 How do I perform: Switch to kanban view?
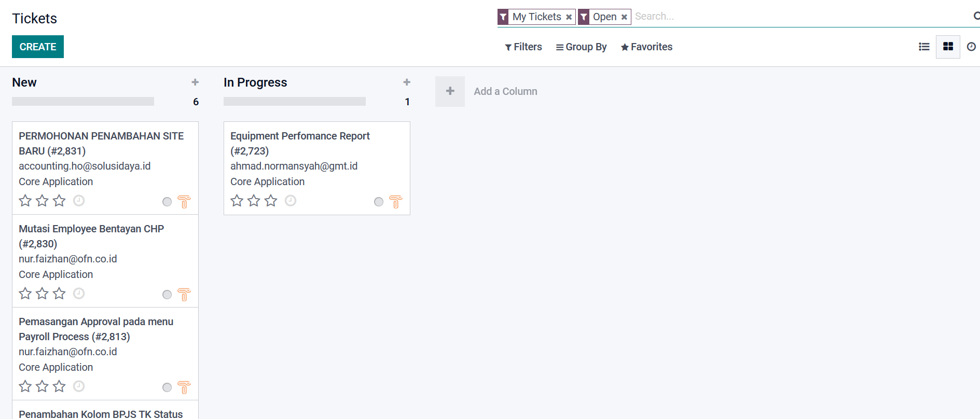pyautogui.click(x=948, y=47)
